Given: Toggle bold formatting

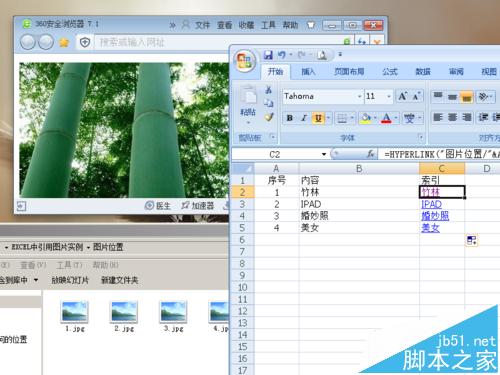Looking at the screenshot, I should (290, 118).
